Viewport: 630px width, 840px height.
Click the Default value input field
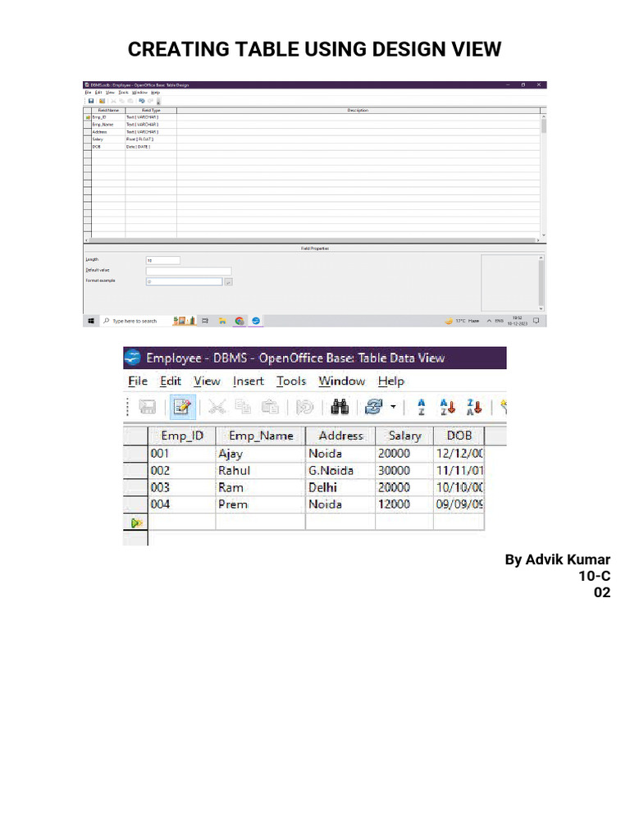pos(189,271)
